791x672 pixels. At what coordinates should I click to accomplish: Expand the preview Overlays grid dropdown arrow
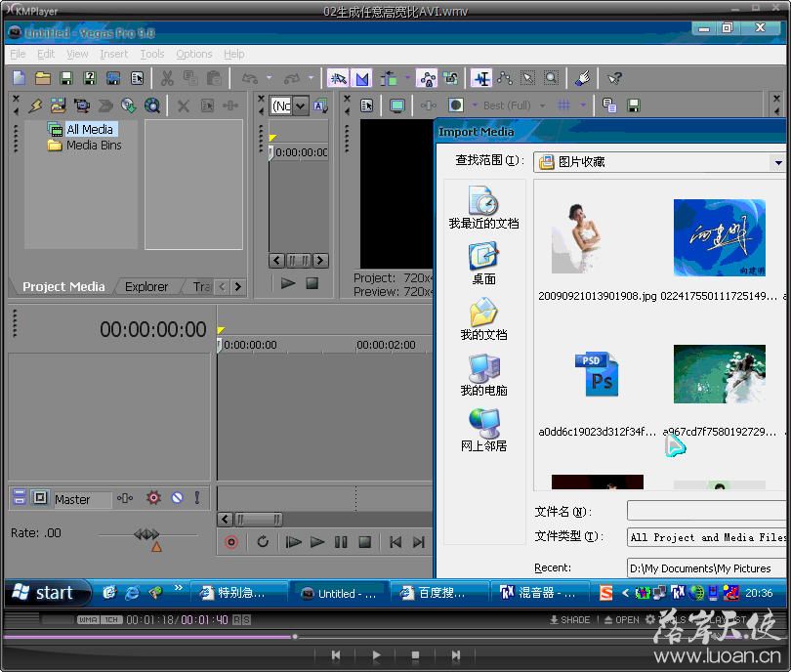click(583, 105)
